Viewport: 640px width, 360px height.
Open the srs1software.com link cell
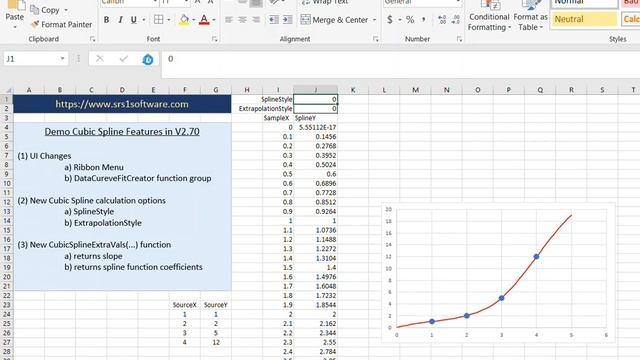tap(122, 104)
